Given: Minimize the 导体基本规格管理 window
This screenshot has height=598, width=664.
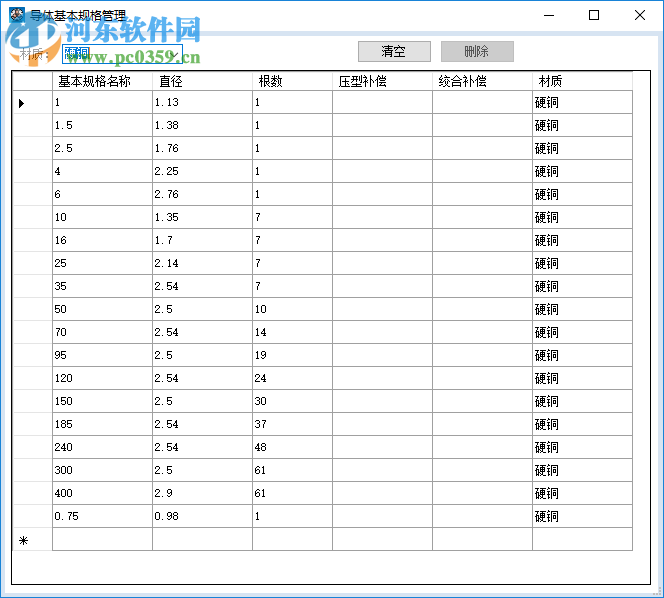Looking at the screenshot, I should (549, 15).
